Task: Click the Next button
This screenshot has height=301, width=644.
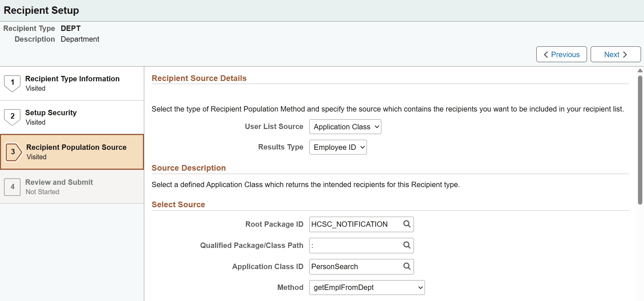Action: [615, 54]
